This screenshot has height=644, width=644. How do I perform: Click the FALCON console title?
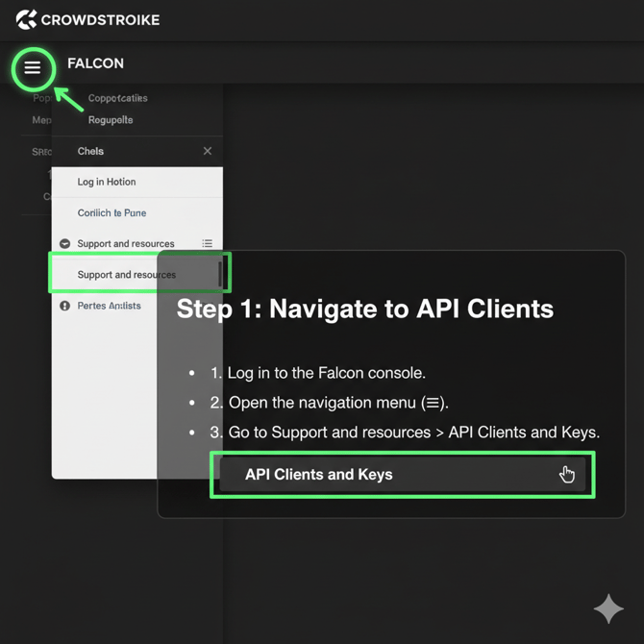click(95, 63)
